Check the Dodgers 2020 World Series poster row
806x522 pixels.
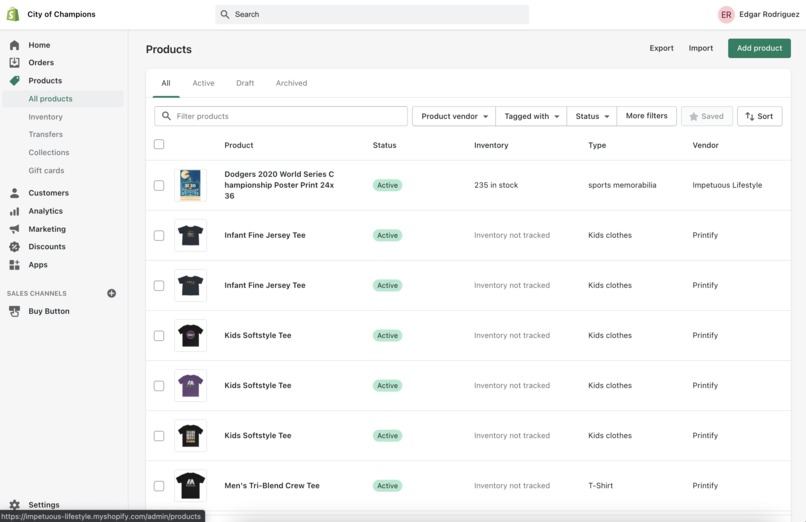click(x=159, y=185)
